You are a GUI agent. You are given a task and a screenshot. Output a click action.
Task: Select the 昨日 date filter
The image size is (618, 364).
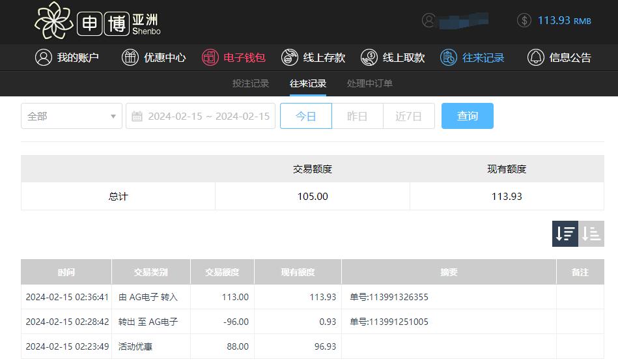(358, 116)
